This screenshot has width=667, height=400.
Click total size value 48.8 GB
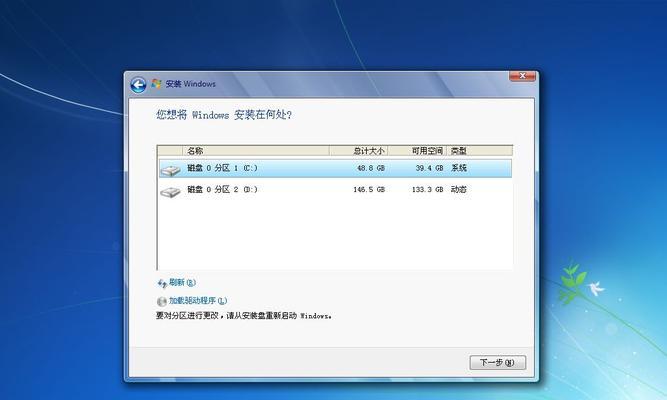[x=371, y=168]
